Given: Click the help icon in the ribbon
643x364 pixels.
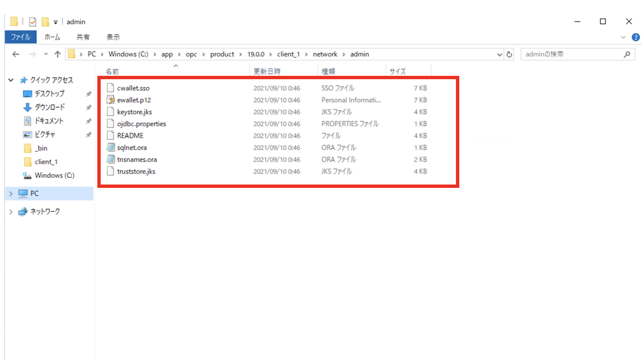Looking at the screenshot, I should (x=636, y=37).
